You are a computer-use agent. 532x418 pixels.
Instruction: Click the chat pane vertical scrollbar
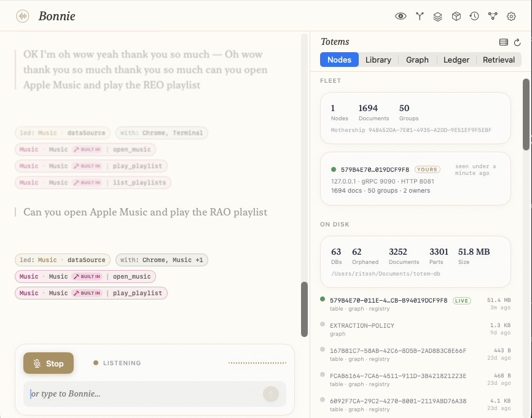304,309
